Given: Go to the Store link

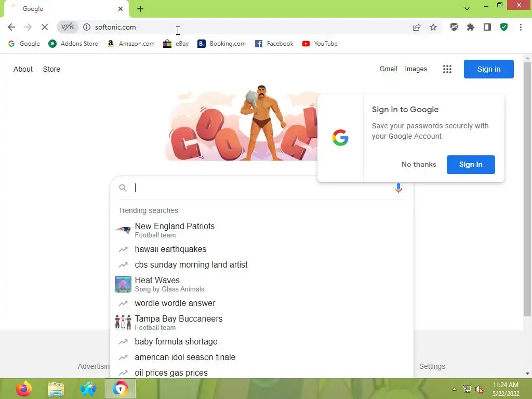Looking at the screenshot, I should [x=51, y=69].
